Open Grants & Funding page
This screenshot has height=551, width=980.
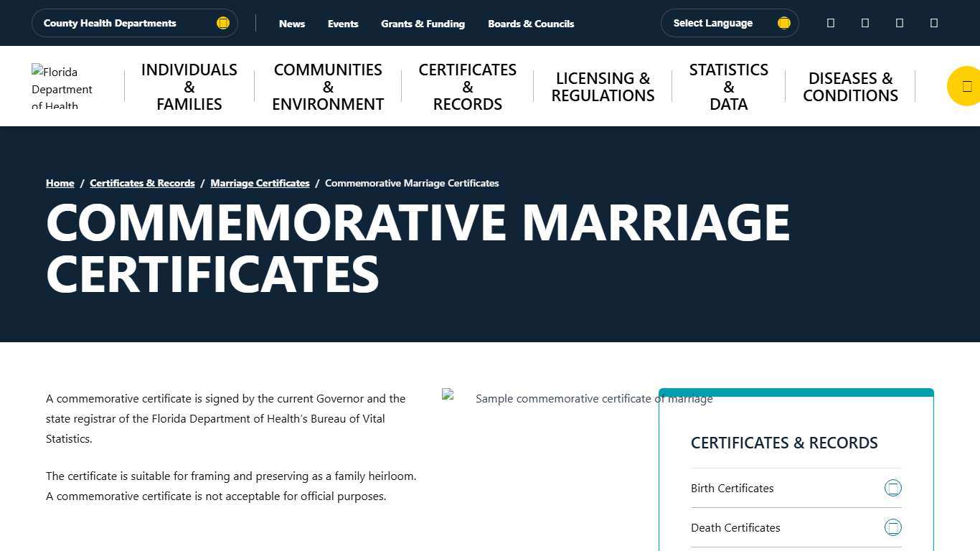tap(423, 23)
